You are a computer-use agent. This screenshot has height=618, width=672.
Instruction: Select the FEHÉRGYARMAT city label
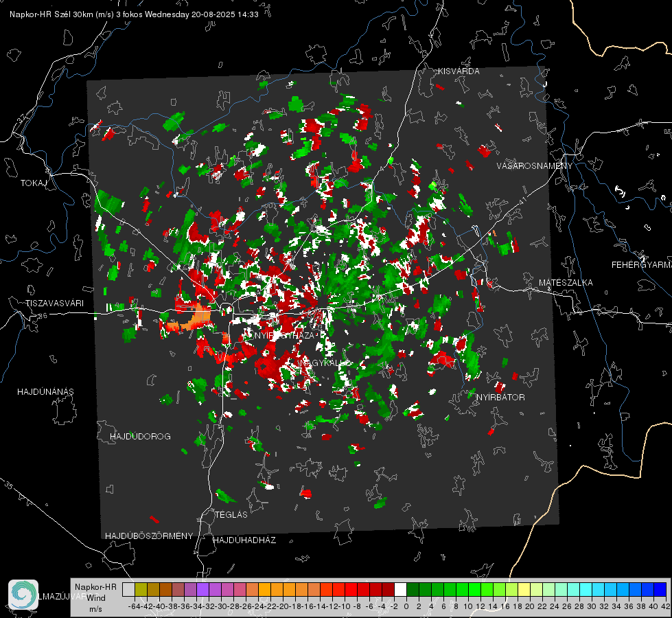coord(641,265)
